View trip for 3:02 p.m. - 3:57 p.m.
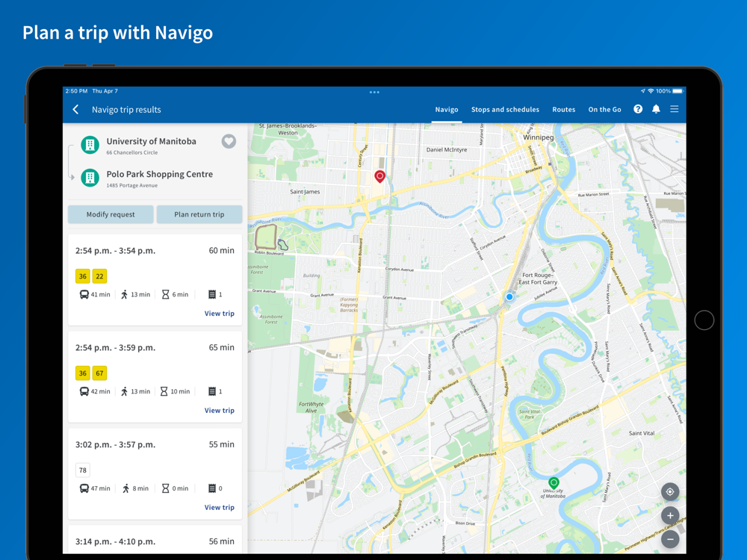This screenshot has width=747, height=560. [219, 508]
